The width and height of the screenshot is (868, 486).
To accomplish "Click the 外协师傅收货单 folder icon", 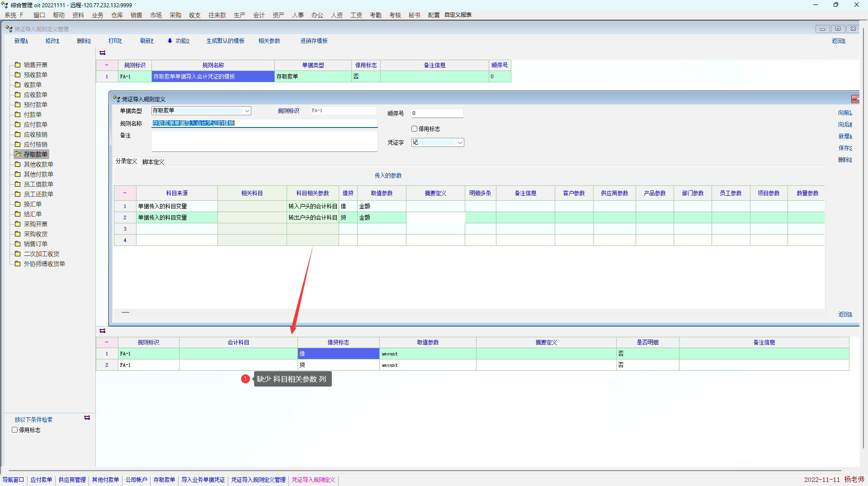I will point(18,264).
